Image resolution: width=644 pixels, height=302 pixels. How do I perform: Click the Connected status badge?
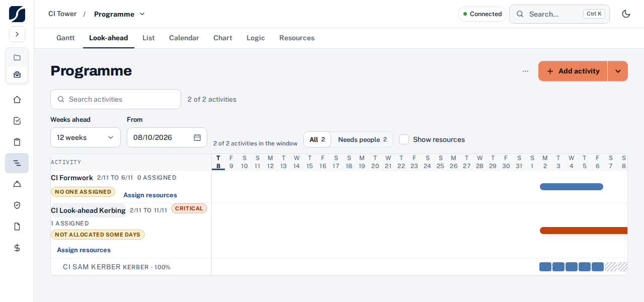click(x=482, y=14)
